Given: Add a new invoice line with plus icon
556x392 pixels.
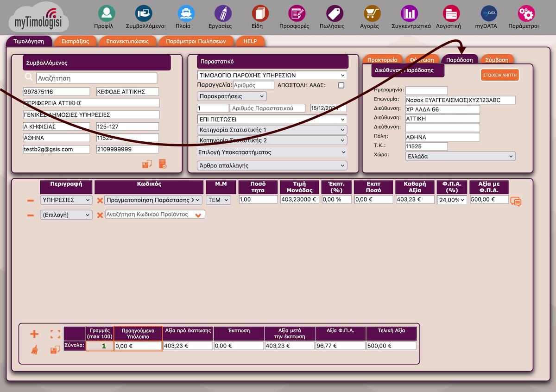Looking at the screenshot, I should (x=35, y=335).
